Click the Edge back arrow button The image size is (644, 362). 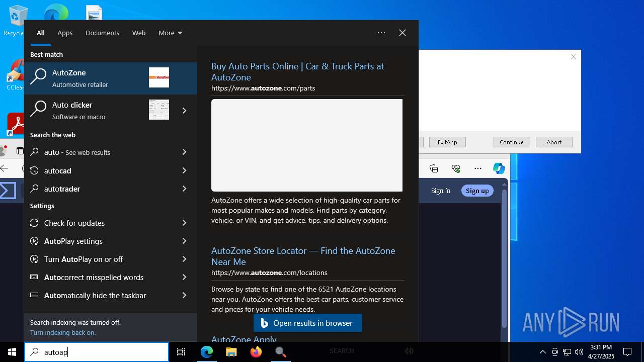point(5,168)
